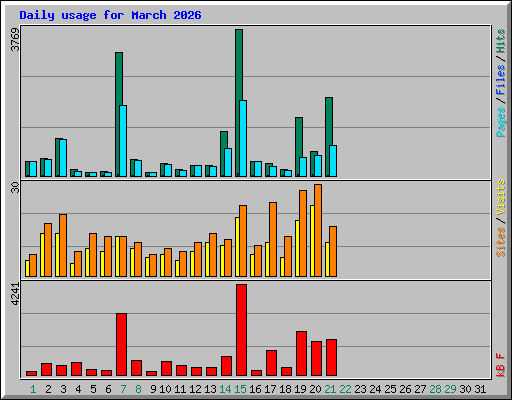This screenshot has height=400, width=512.
Task: Click x-axis day label 13
Action: tap(210, 389)
